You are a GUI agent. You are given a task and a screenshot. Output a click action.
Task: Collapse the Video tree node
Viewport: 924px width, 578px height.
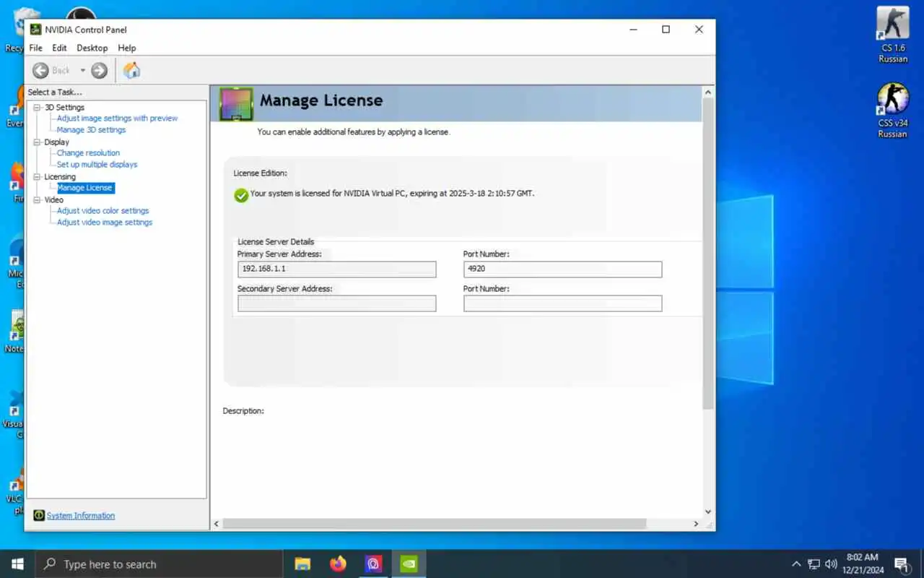[38, 200]
